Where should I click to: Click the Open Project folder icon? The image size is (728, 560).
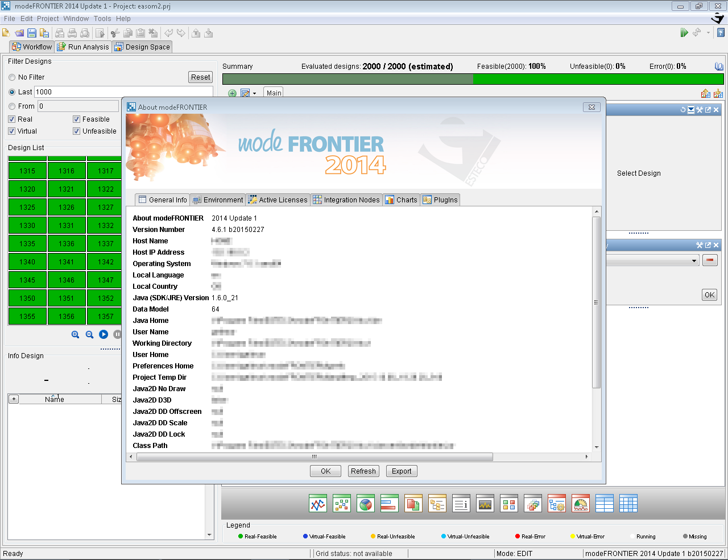[19, 33]
